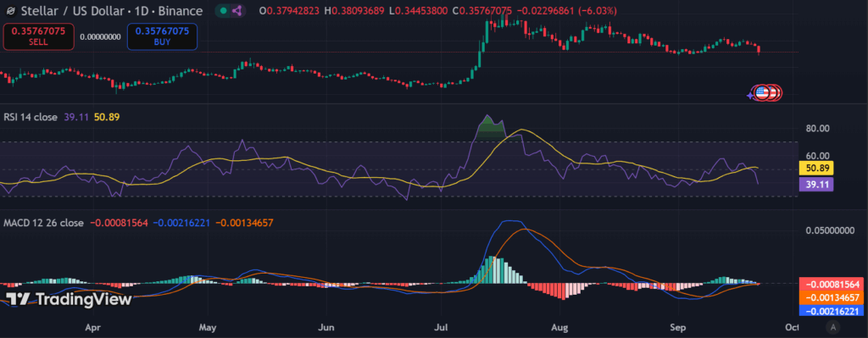Viewport: 868px width, 338px height.
Task: Click the Stellar coin logo icon
Action: (9, 11)
